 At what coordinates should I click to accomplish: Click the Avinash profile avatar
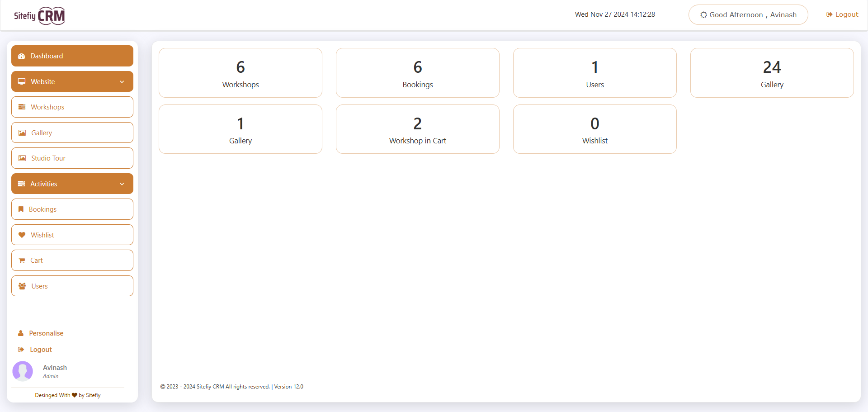click(x=23, y=371)
